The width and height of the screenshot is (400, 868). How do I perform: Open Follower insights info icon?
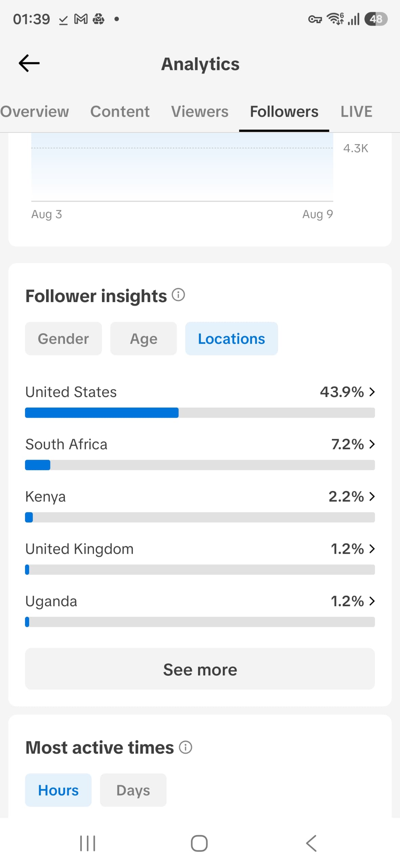(x=178, y=295)
